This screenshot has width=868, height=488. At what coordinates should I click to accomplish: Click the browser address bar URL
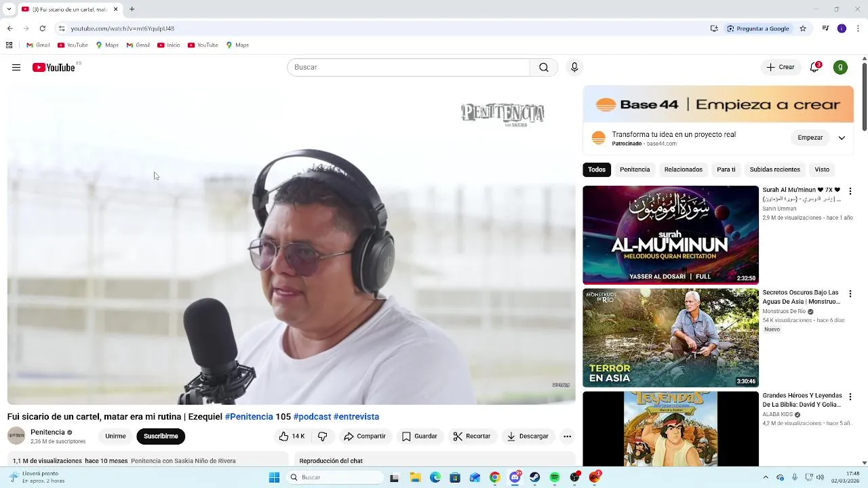123,28
